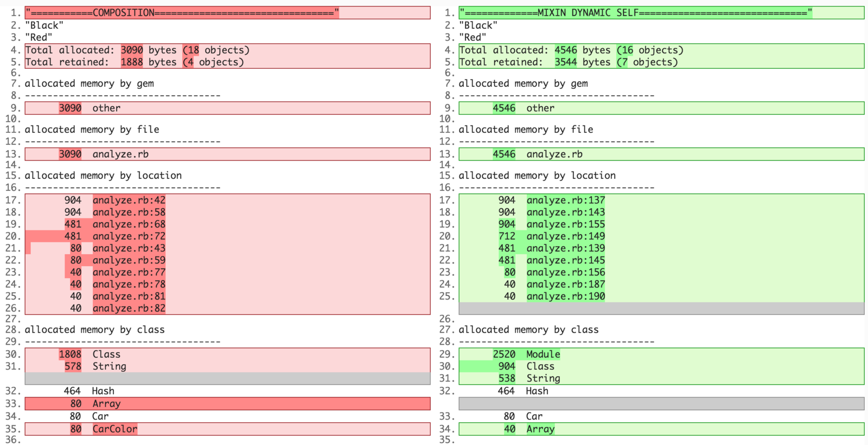Click the 2520 Module class row
Screen dimensions: 868x445
tap(542, 354)
